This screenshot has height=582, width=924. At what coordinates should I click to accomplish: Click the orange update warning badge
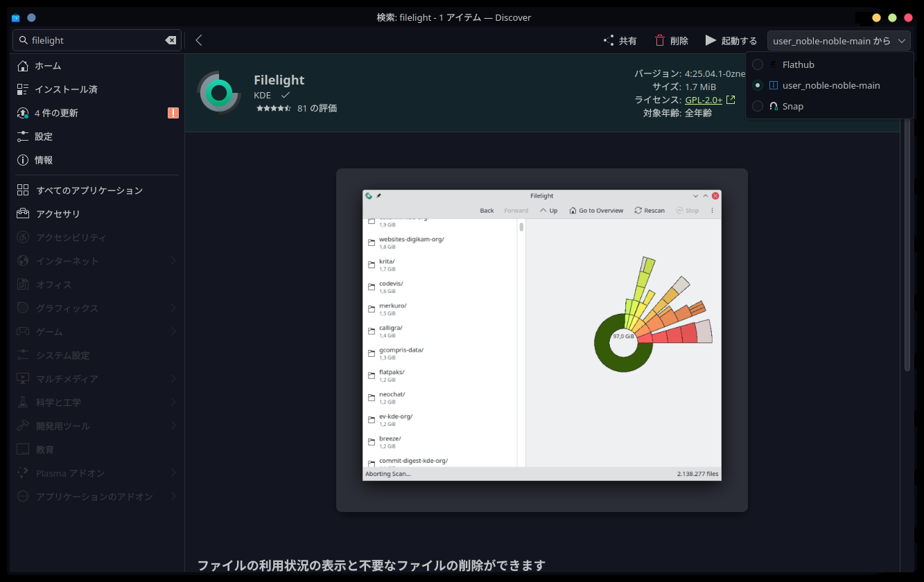click(173, 113)
